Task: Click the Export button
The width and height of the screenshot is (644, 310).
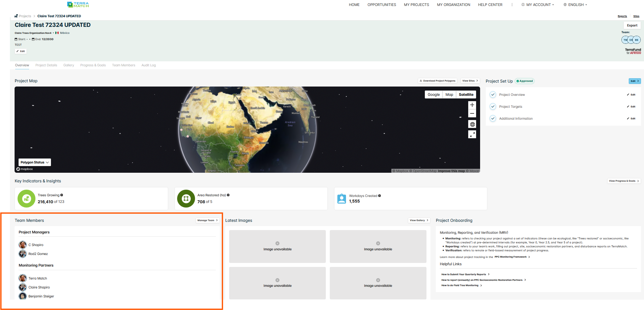Action: pos(632,25)
